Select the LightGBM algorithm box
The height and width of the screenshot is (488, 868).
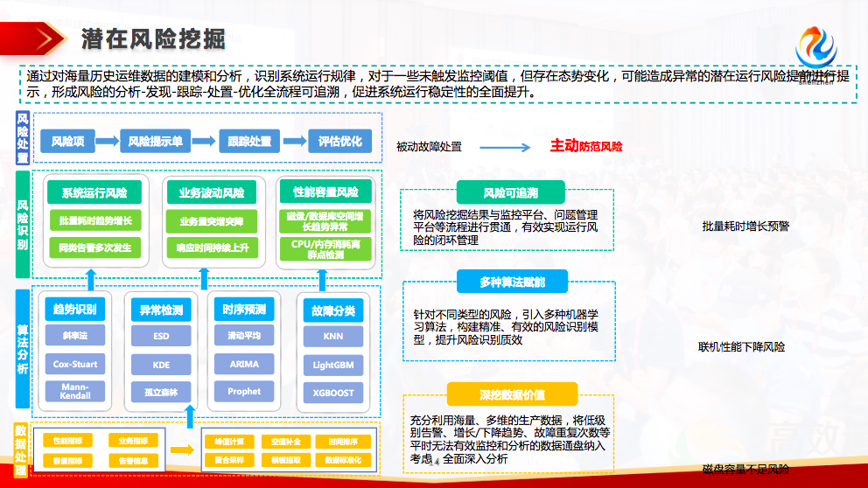click(x=333, y=364)
